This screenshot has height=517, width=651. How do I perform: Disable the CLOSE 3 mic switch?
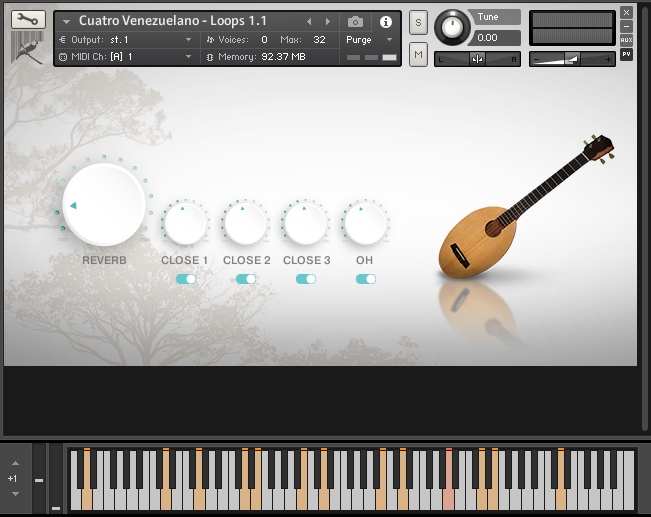[306, 279]
